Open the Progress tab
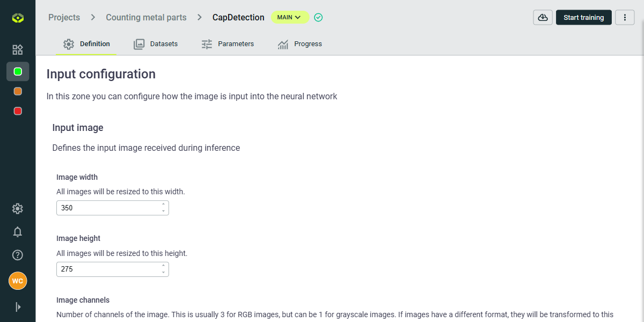The width and height of the screenshot is (644, 322). 300,44
